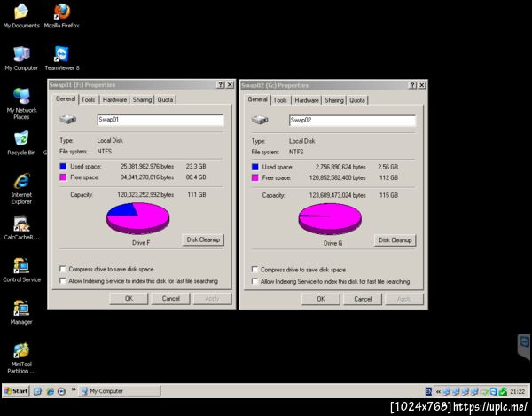Select the Control Service desktop shortcut
This screenshot has height=416, width=532.
pyautogui.click(x=21, y=271)
